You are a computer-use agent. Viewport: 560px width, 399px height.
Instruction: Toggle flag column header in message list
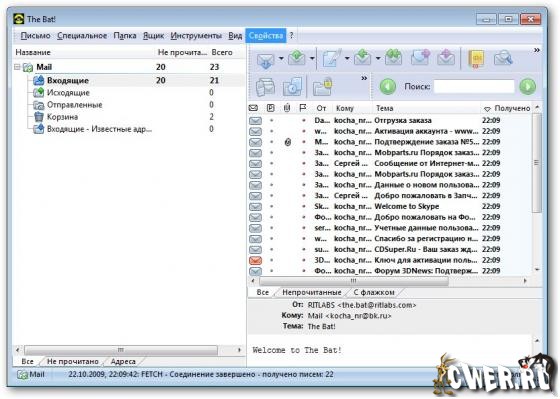302,108
